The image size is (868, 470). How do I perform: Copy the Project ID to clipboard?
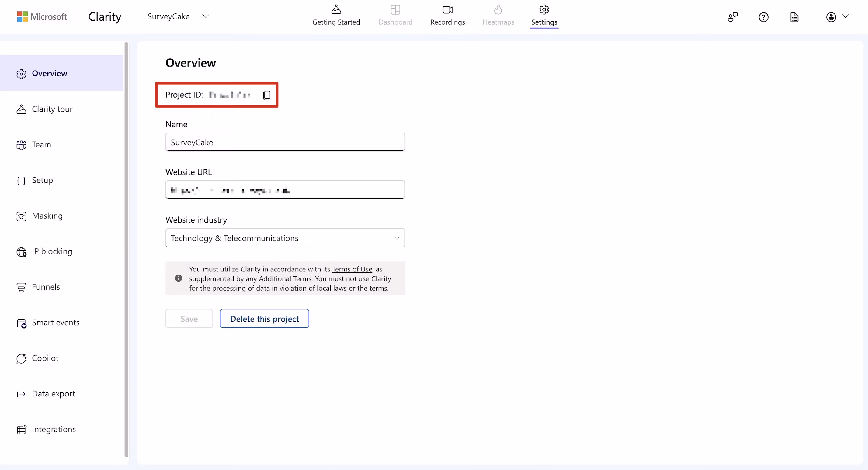(266, 95)
